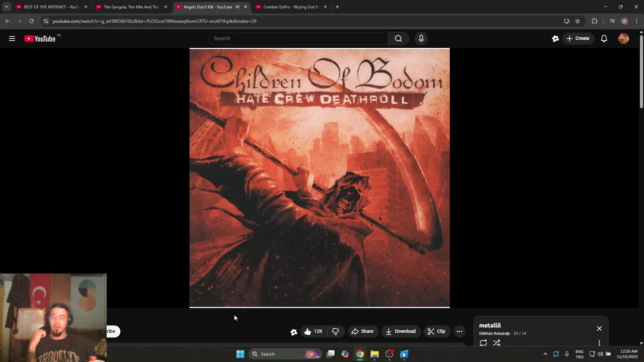Open Chrome extensions puzzle icon
Screen dimensions: 644x362
coord(595,21)
